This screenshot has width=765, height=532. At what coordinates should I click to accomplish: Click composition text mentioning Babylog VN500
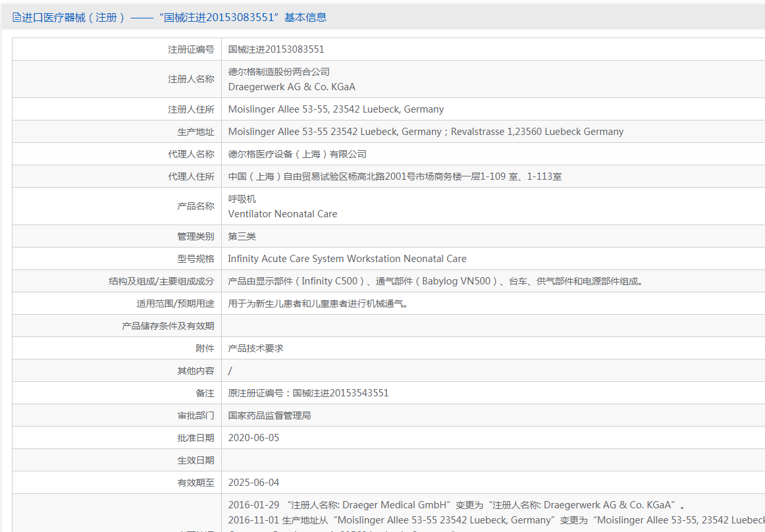[x=436, y=282]
